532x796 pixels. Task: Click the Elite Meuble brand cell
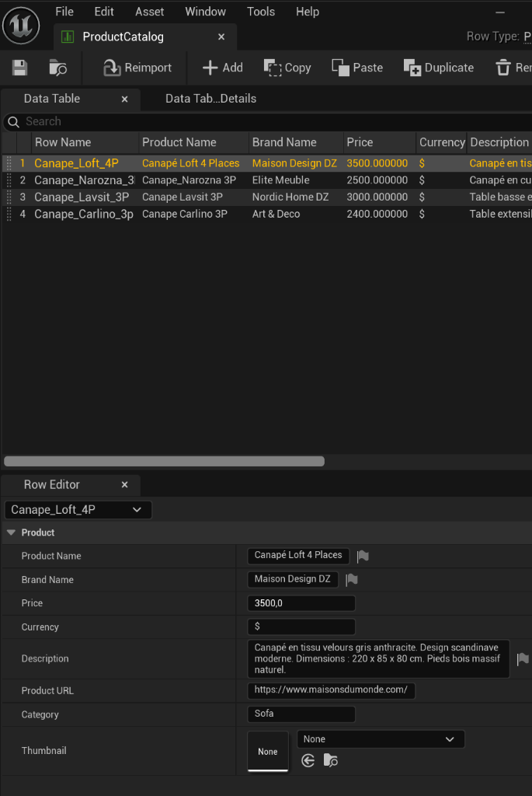pos(280,180)
